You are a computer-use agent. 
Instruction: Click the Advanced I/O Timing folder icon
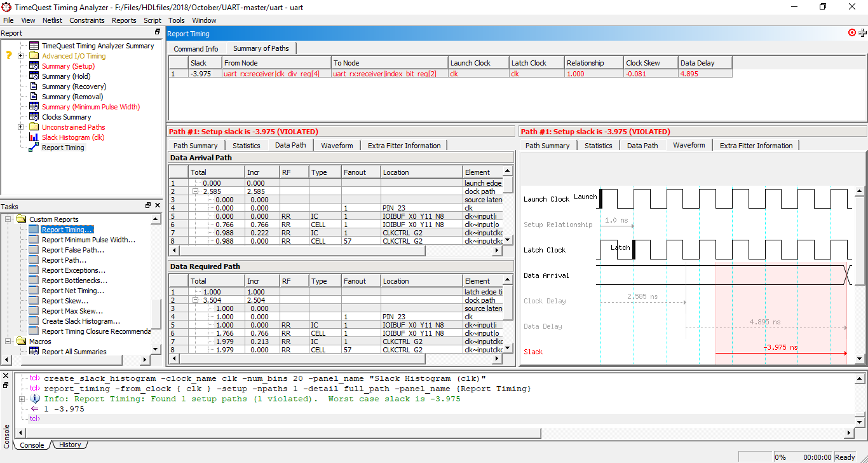[34, 56]
